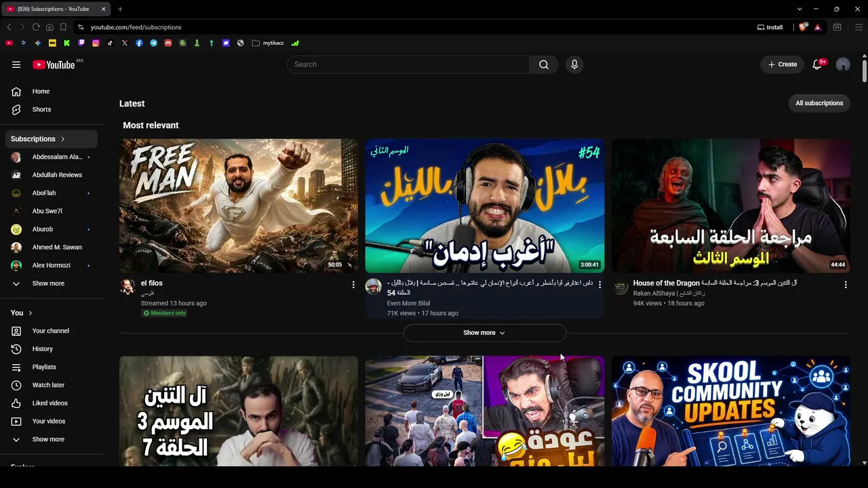
Task: Bookmark this page
Action: [63, 27]
